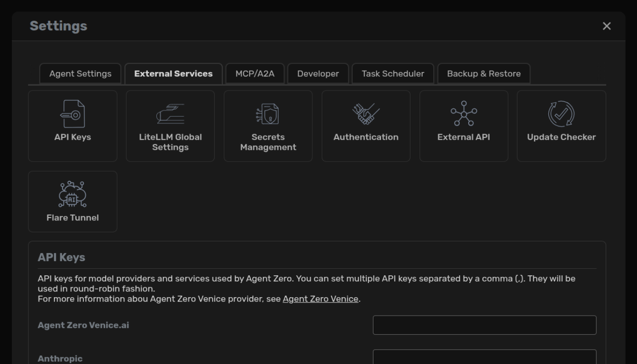Click inside the Agent Zero Venice.ai key field
This screenshot has height=364, width=637.
coord(484,325)
